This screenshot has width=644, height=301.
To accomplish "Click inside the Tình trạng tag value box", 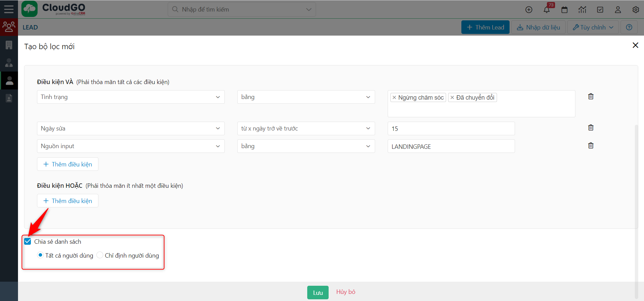I will (x=481, y=104).
